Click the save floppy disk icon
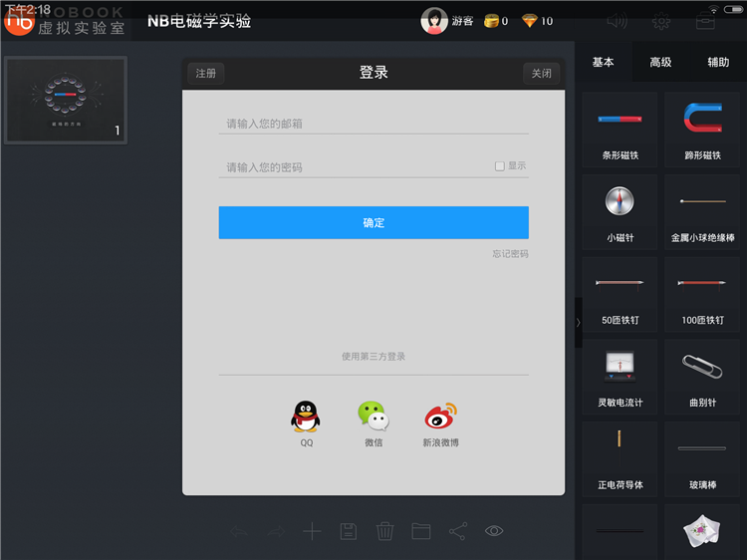Image resolution: width=747 pixels, height=560 pixels. [x=349, y=531]
